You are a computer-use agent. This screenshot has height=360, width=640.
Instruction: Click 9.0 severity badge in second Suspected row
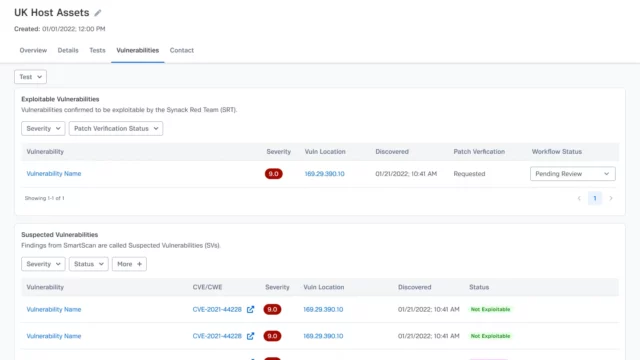point(272,336)
